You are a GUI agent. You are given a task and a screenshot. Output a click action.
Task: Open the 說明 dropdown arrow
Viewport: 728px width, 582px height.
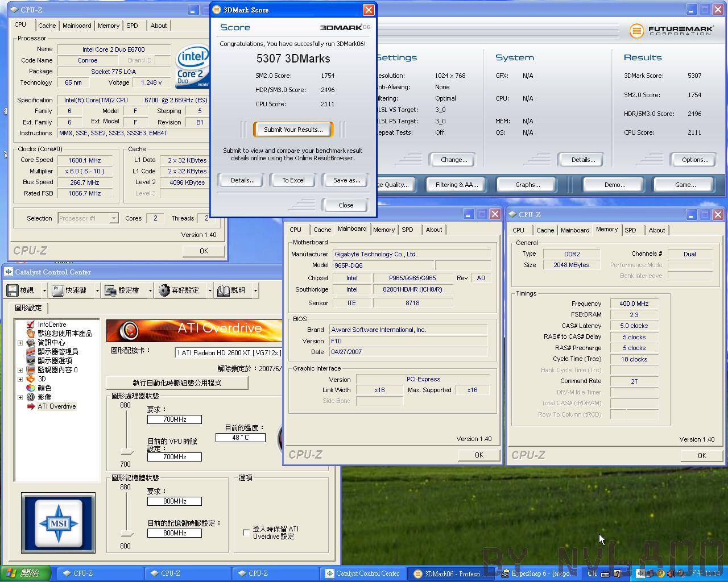pyautogui.click(x=255, y=290)
